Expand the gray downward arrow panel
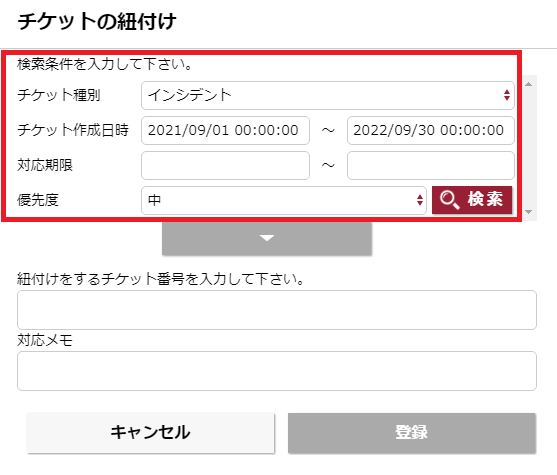 (267, 238)
